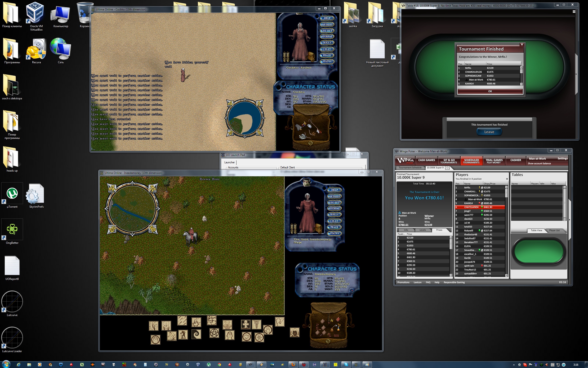Toggle PEACE mode in Cucbku paperdoll
Screen dimensions: 588x368
click(327, 55)
